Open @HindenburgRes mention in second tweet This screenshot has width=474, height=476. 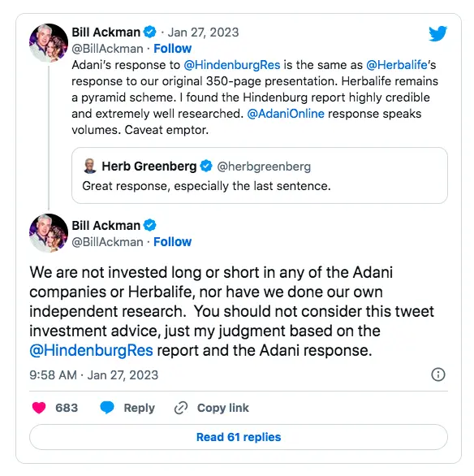coord(91,350)
